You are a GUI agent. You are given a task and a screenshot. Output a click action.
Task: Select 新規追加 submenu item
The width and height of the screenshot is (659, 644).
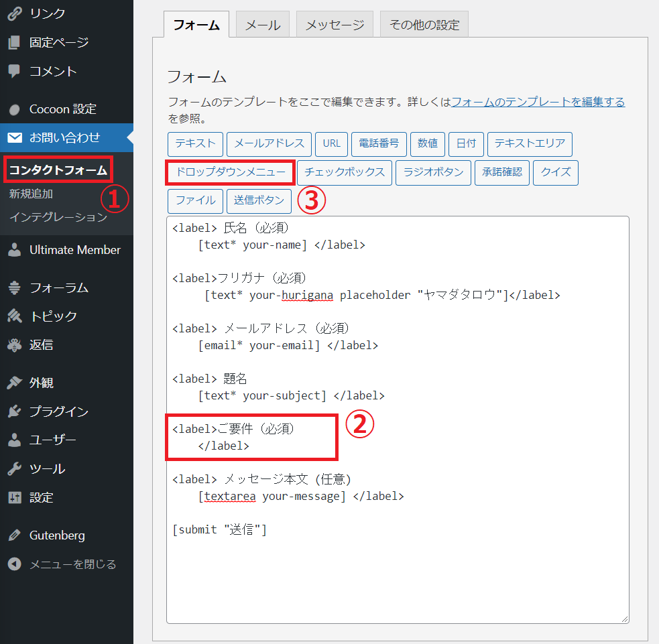tap(31, 194)
